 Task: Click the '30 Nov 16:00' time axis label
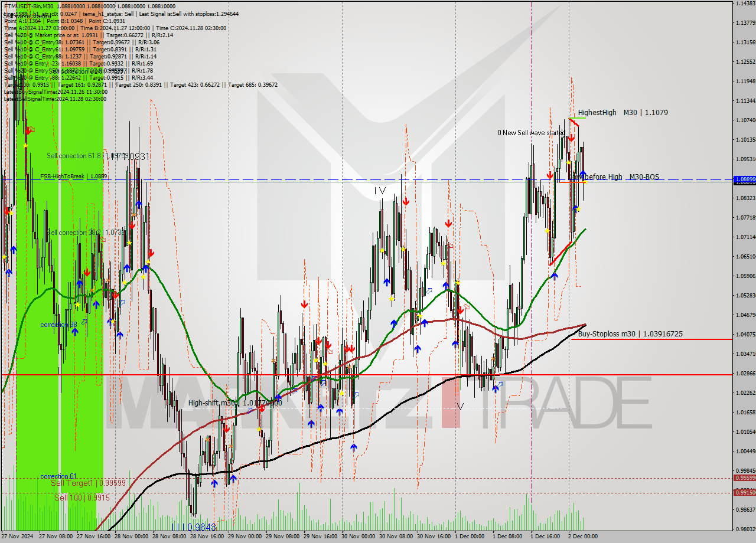[434, 537]
